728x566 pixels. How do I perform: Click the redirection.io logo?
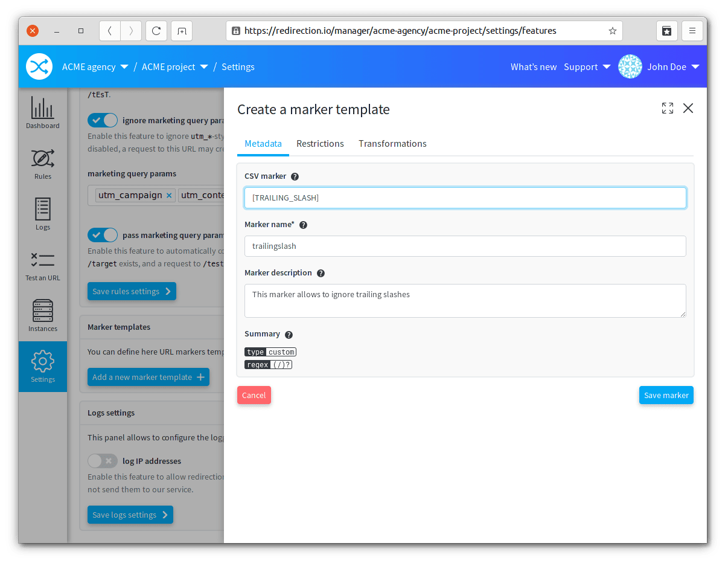[x=39, y=66]
